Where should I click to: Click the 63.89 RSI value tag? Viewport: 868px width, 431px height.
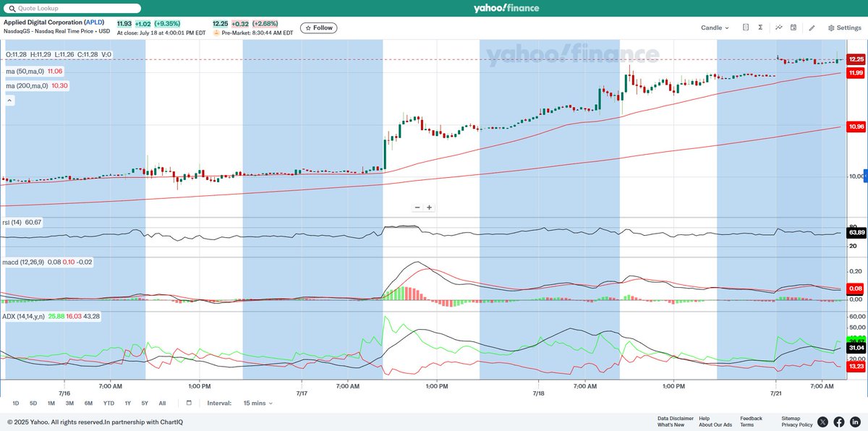(x=856, y=233)
